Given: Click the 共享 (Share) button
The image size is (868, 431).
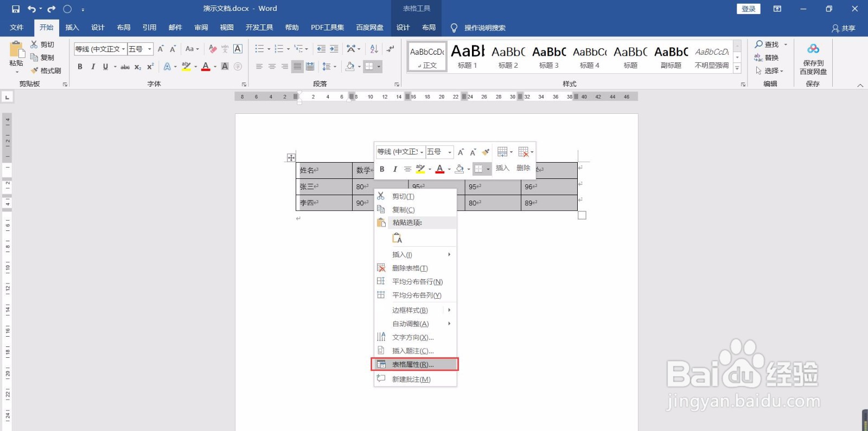Looking at the screenshot, I should [844, 28].
